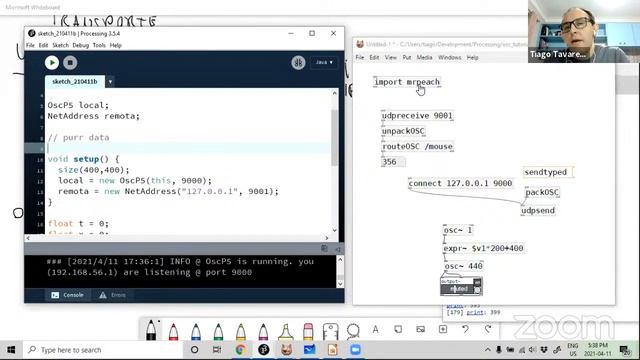Open Pure Data Edit menu
Image resolution: width=640 pixels, height=360 pixels.
click(374, 58)
